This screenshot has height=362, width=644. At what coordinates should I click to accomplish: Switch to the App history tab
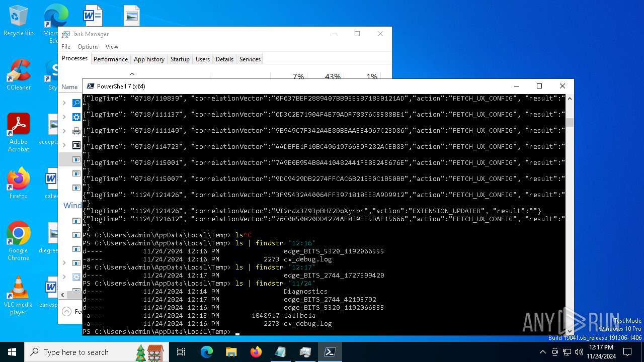[149, 59]
